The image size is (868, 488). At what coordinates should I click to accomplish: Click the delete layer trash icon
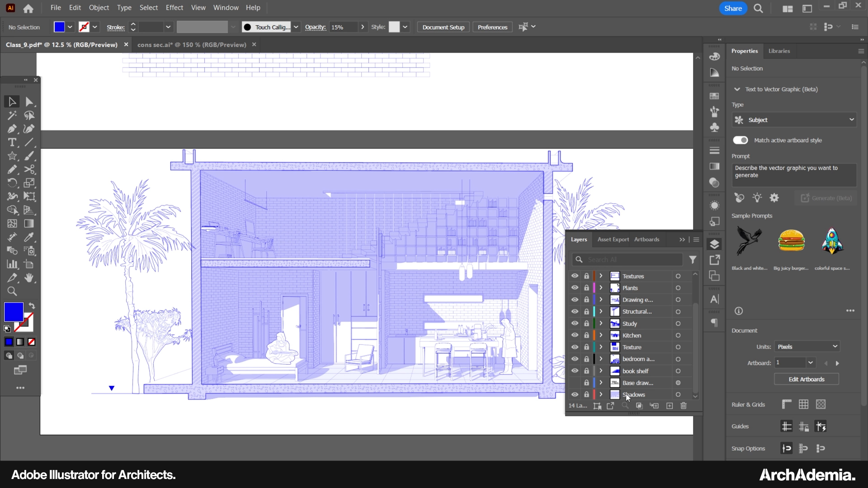pyautogui.click(x=684, y=406)
